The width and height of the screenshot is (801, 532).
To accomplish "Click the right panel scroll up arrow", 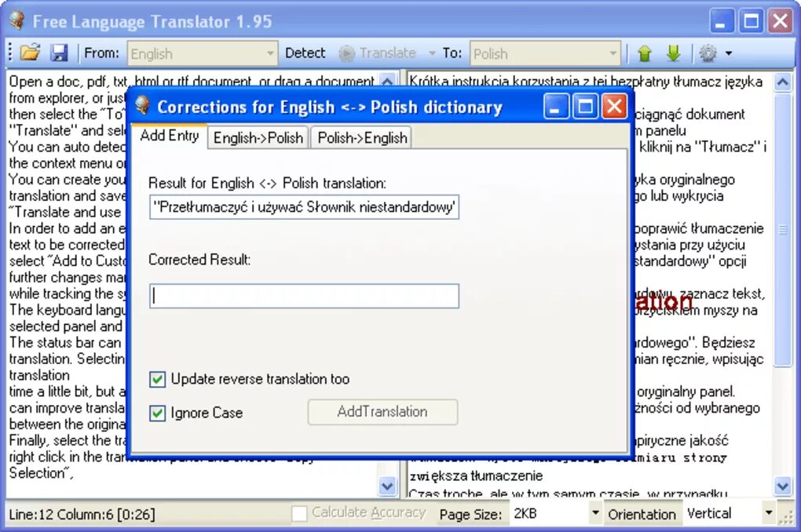I will (783, 82).
